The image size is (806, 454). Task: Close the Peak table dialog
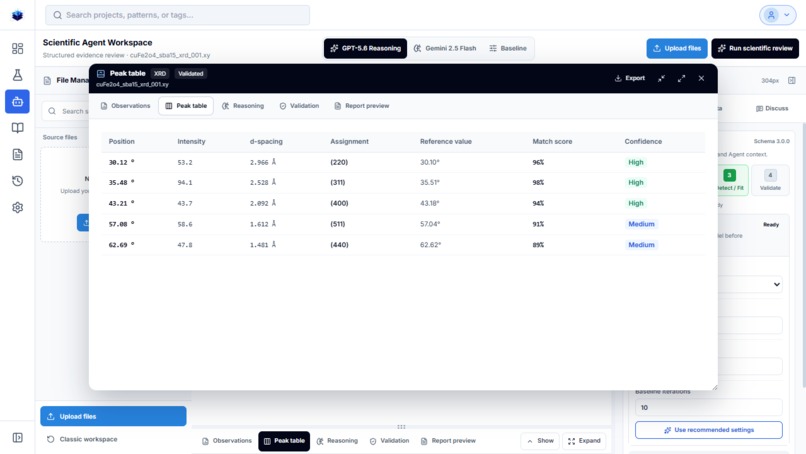[701, 78]
